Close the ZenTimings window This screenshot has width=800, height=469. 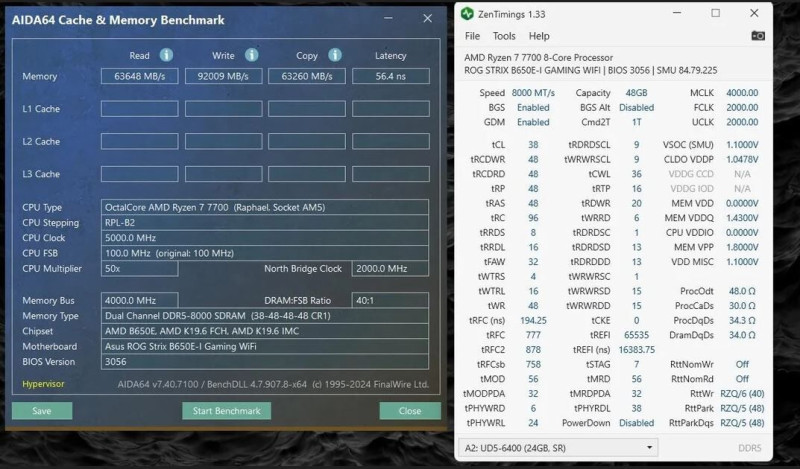(754, 13)
